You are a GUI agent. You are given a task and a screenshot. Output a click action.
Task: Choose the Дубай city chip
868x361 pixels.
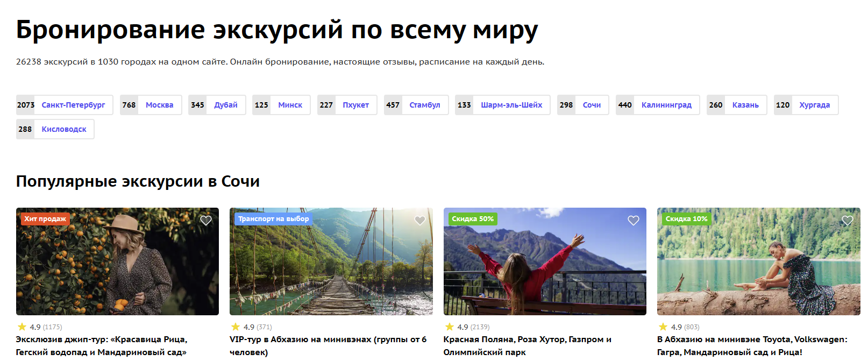(225, 105)
